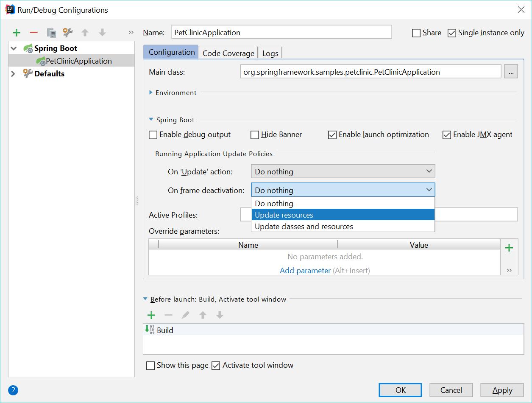Screen dimensions: 532x403
Task: Toggle Single instance only checkbox
Action: tap(452, 33)
